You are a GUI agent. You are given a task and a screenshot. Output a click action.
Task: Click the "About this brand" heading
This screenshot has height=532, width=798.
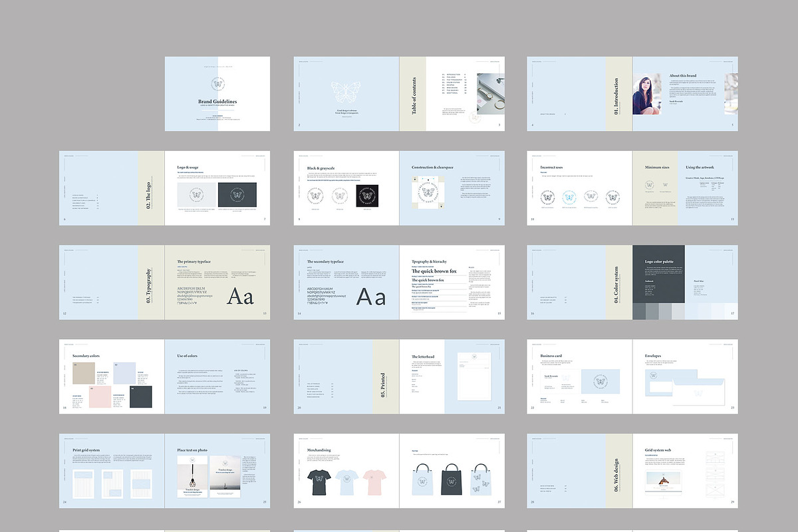tap(684, 76)
